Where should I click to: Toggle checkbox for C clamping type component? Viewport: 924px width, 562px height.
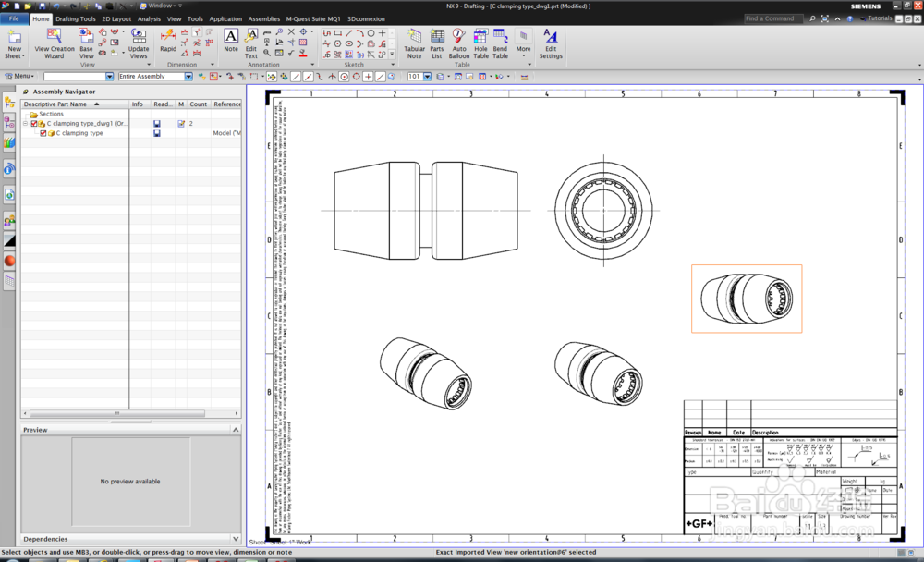click(43, 133)
